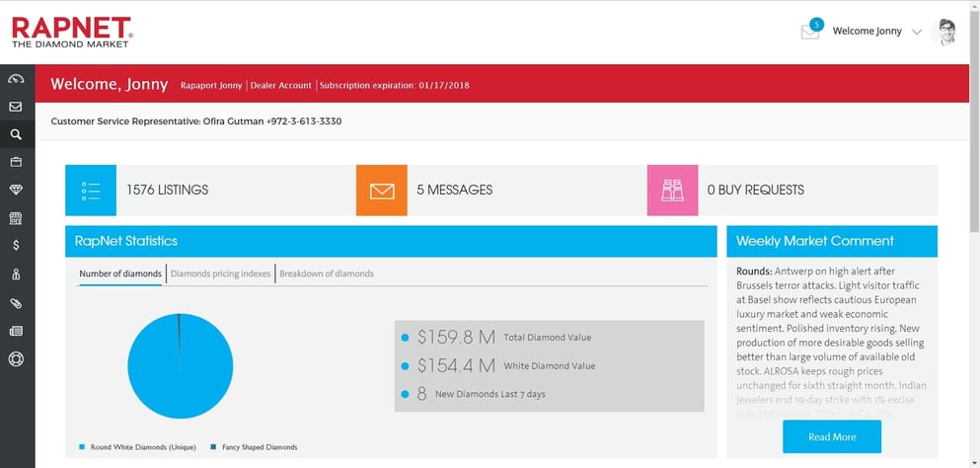Click the Read More button
The height and width of the screenshot is (468, 980).
[831, 436]
